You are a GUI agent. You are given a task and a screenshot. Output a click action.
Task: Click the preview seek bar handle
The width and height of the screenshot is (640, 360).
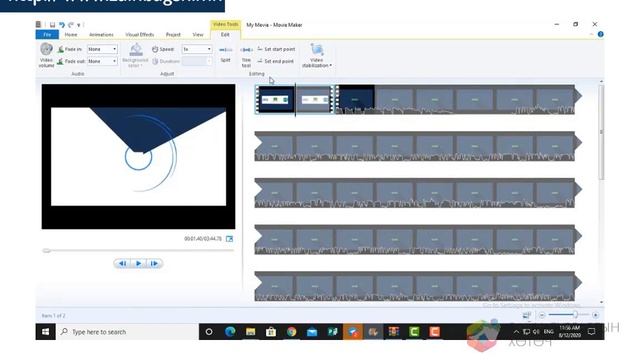47,251
